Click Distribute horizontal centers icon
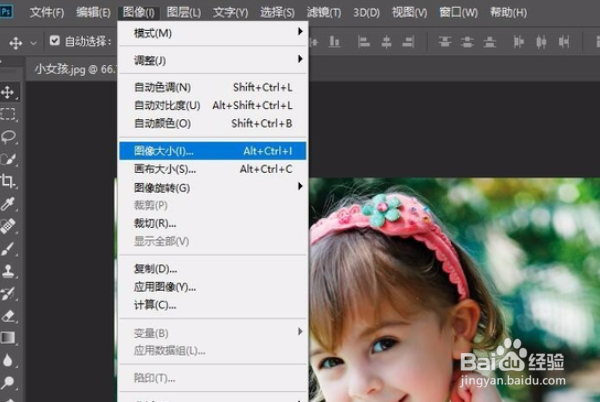Viewport: 600px width, 402px height. point(541,41)
